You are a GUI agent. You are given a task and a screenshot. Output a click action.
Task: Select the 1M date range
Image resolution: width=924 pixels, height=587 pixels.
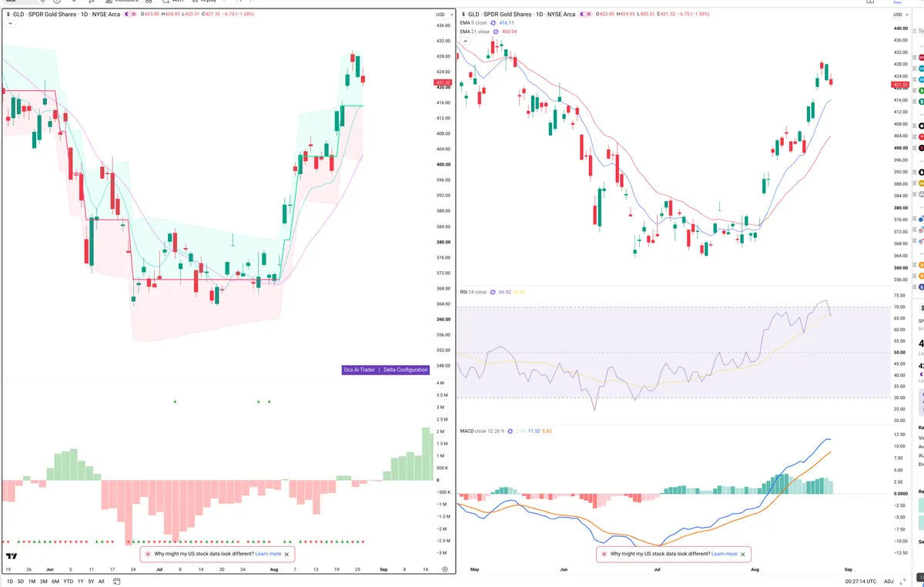32,582
